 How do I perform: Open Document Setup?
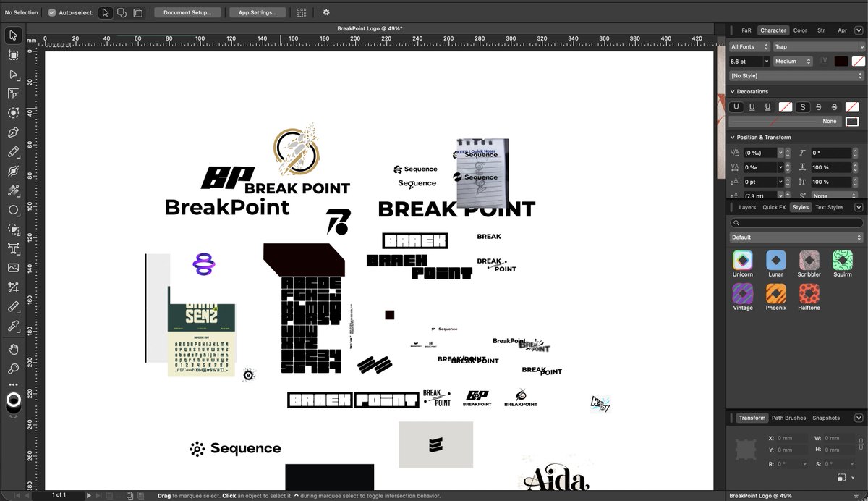pyautogui.click(x=187, y=12)
